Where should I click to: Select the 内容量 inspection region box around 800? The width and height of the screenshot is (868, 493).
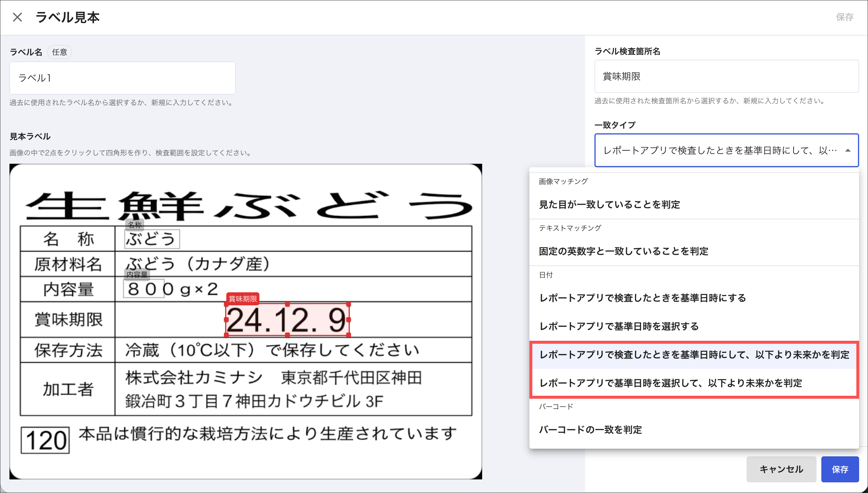(144, 289)
